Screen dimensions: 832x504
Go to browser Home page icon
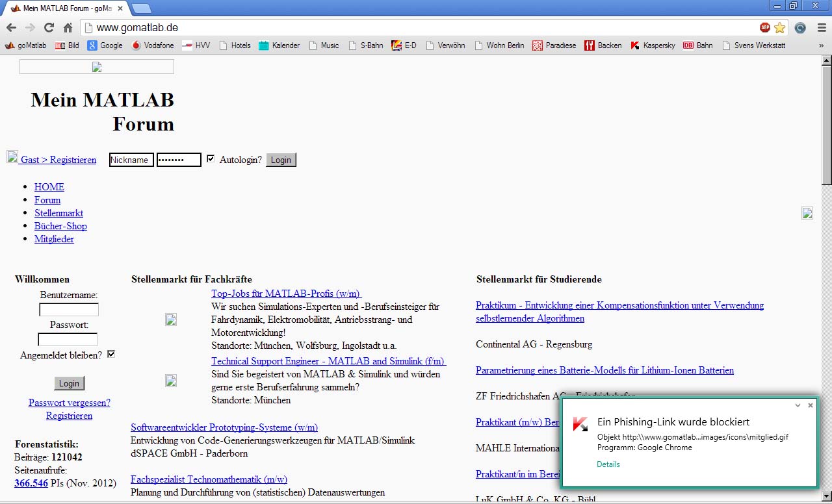(68, 28)
